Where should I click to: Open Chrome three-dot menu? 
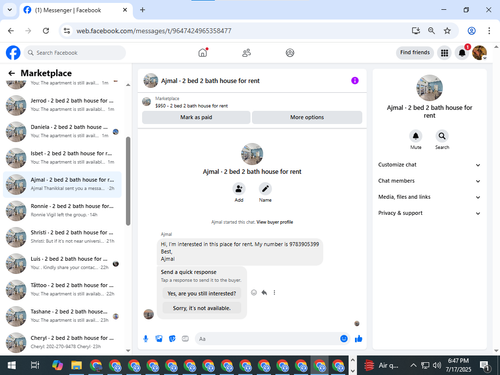(489, 31)
